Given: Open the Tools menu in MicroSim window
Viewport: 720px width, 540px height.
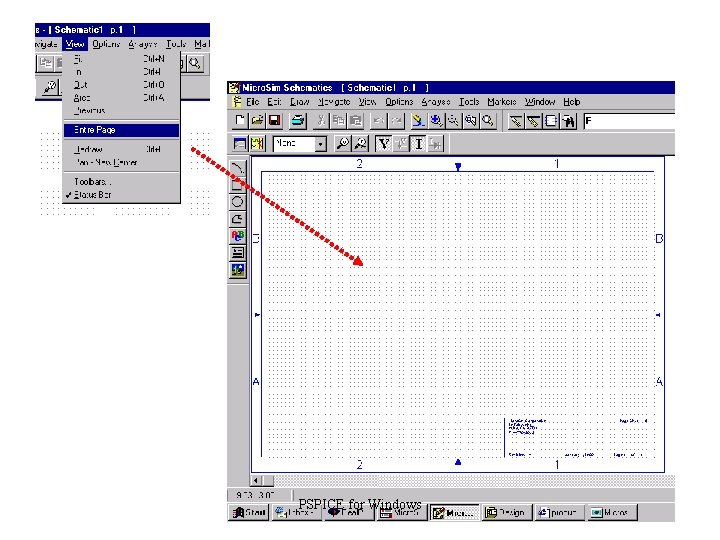Looking at the screenshot, I should coord(469,102).
